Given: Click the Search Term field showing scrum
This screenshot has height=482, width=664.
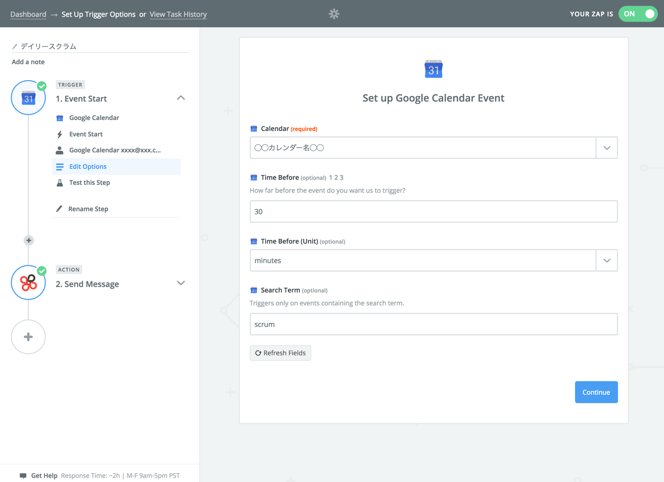Looking at the screenshot, I should click(434, 324).
